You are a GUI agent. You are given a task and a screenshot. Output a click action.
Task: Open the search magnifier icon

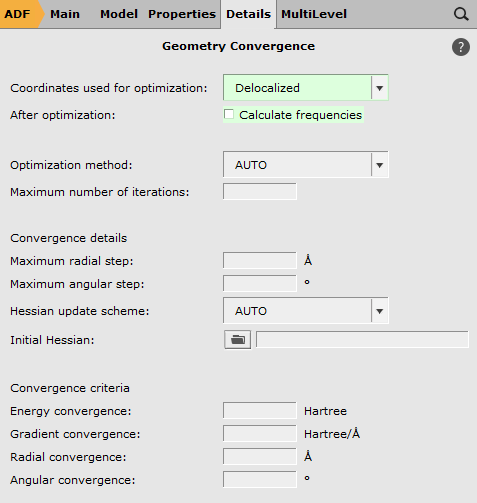pyautogui.click(x=461, y=14)
